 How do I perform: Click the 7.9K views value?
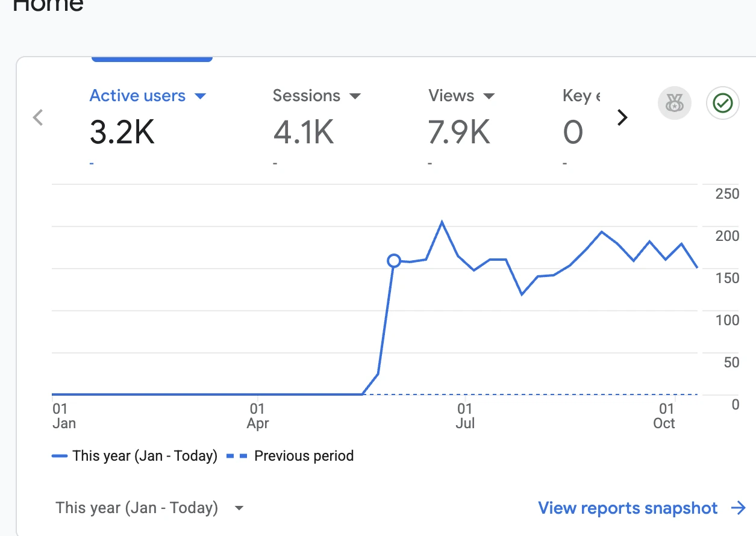point(459,132)
